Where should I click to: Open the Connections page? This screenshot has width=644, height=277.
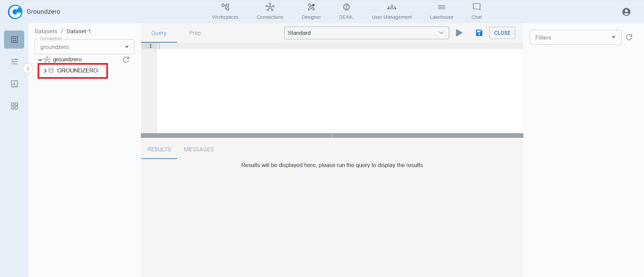(270, 11)
